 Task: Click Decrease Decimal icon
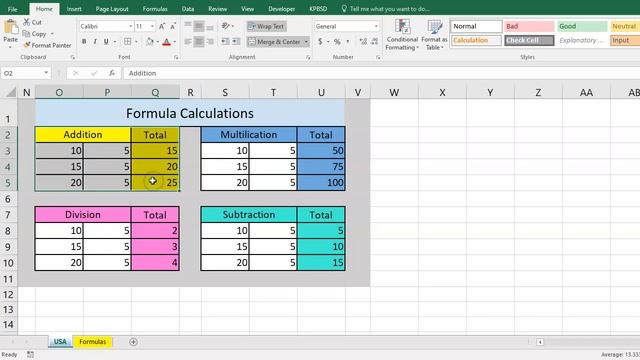point(374,41)
